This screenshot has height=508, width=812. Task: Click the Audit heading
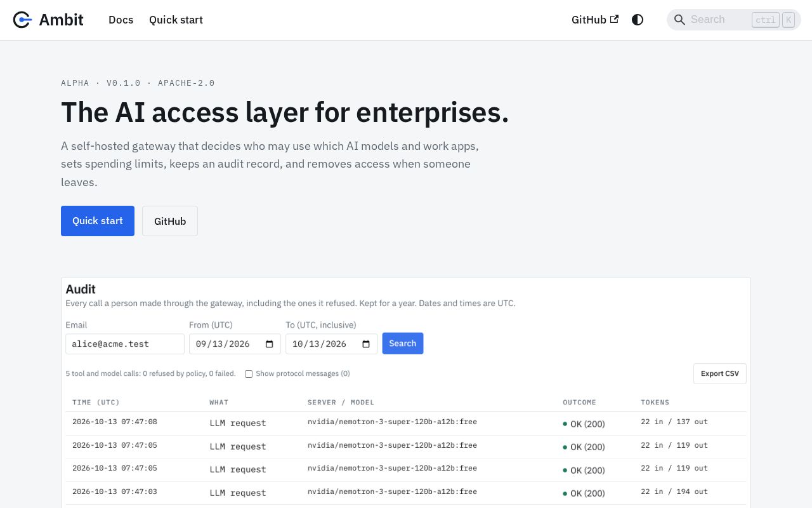pos(81,289)
